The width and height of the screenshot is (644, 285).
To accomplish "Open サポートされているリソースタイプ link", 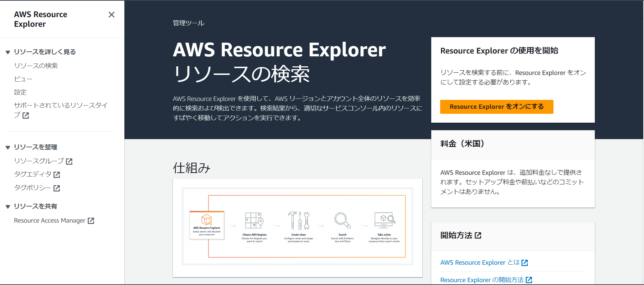I will click(x=61, y=110).
